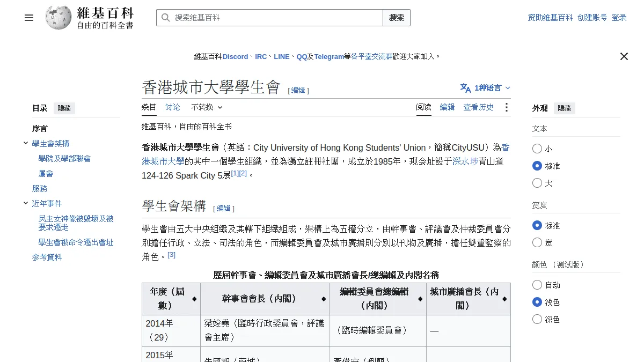This screenshot has height=362, width=644.
Task: Open citation reference [3]
Action: (172, 255)
